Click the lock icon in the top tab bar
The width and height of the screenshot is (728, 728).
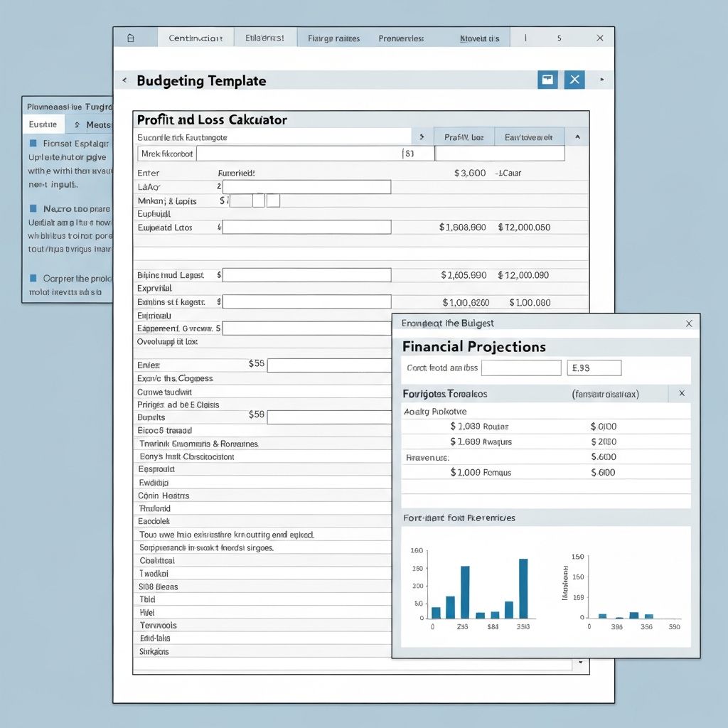tap(130, 38)
